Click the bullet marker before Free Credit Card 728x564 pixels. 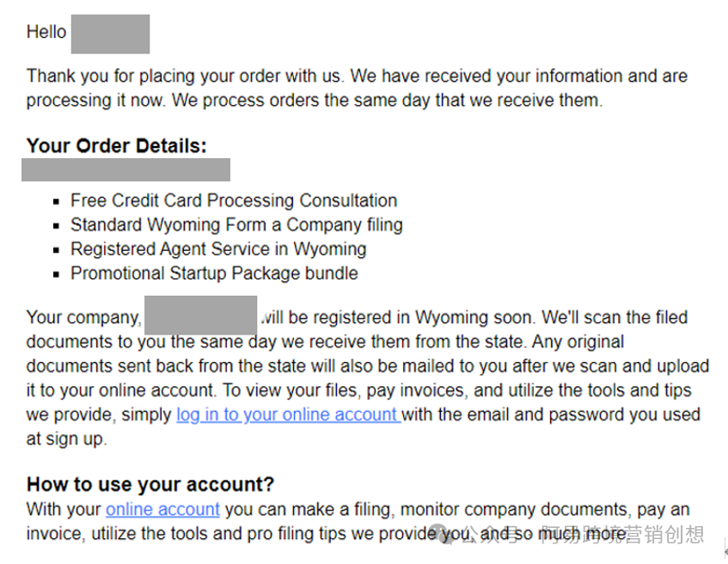pos(56,202)
